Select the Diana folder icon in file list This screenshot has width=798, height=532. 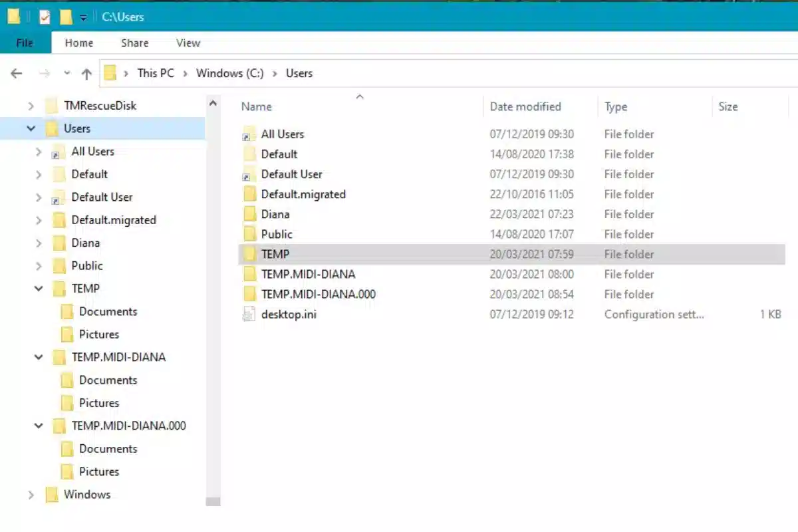[249, 214]
